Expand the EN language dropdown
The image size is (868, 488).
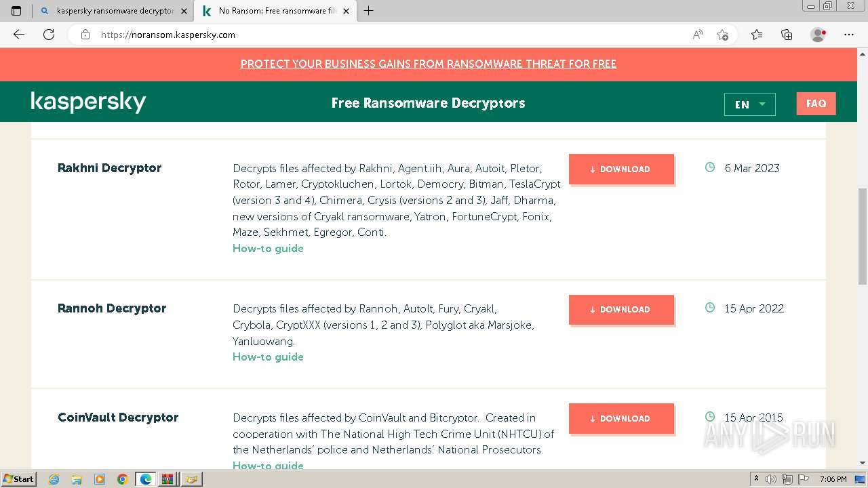coord(749,104)
